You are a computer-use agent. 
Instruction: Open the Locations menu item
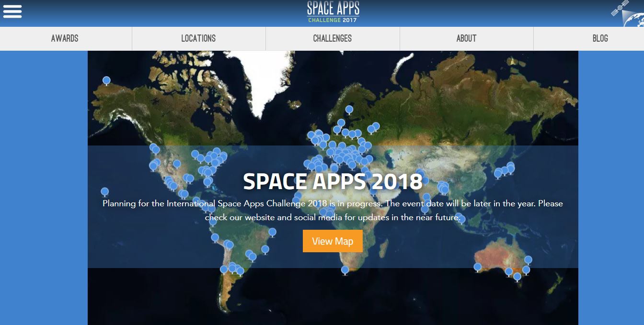(x=198, y=38)
